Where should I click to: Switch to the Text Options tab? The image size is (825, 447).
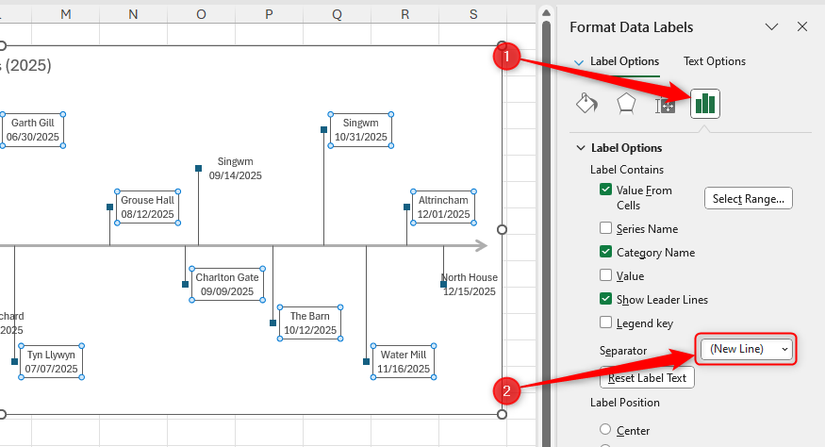pyautogui.click(x=714, y=62)
